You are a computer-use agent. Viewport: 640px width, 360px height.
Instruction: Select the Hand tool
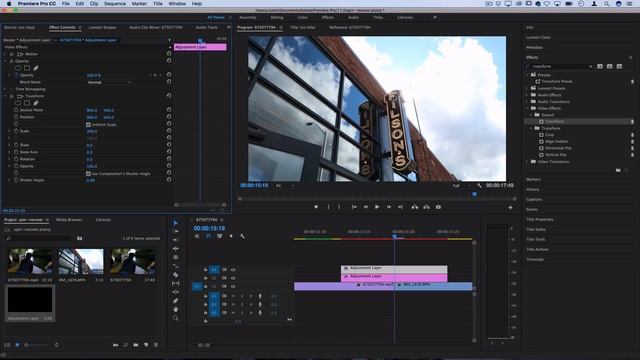176,309
